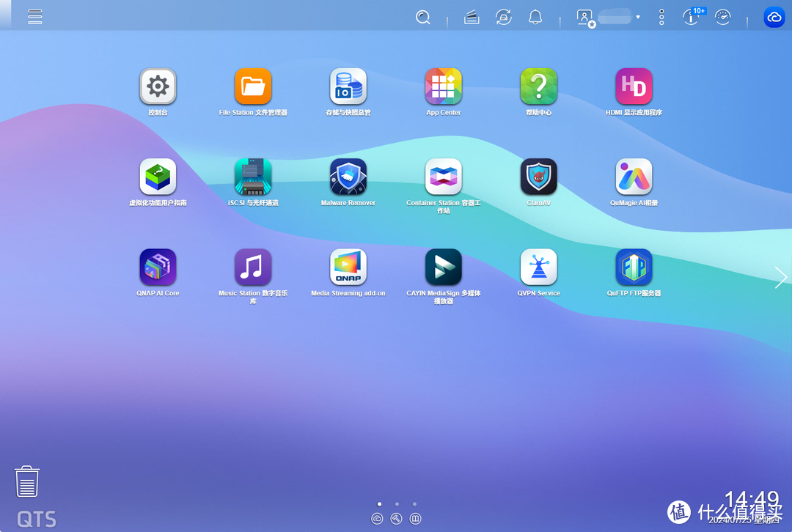
Task: Open QuMagie AI相册
Action: tap(634, 177)
